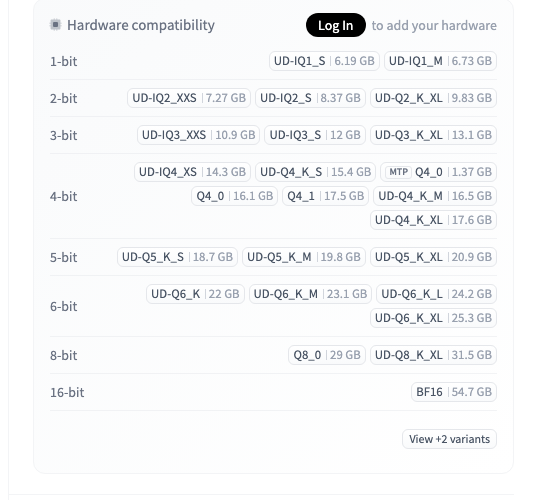Click the hardware compatibility chip icon
This screenshot has height=500, width=540.
point(55,25)
